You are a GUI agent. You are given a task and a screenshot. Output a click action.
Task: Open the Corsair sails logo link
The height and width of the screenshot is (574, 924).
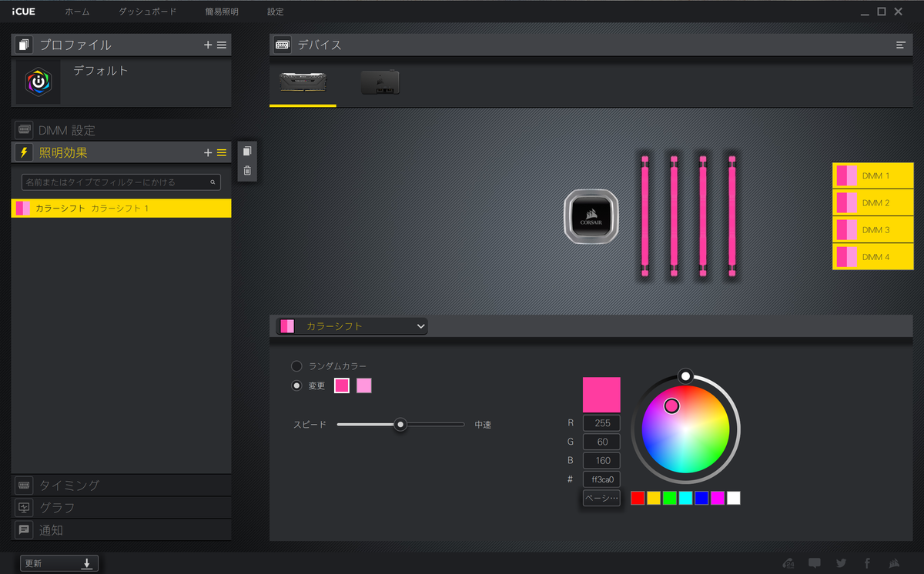tap(894, 562)
